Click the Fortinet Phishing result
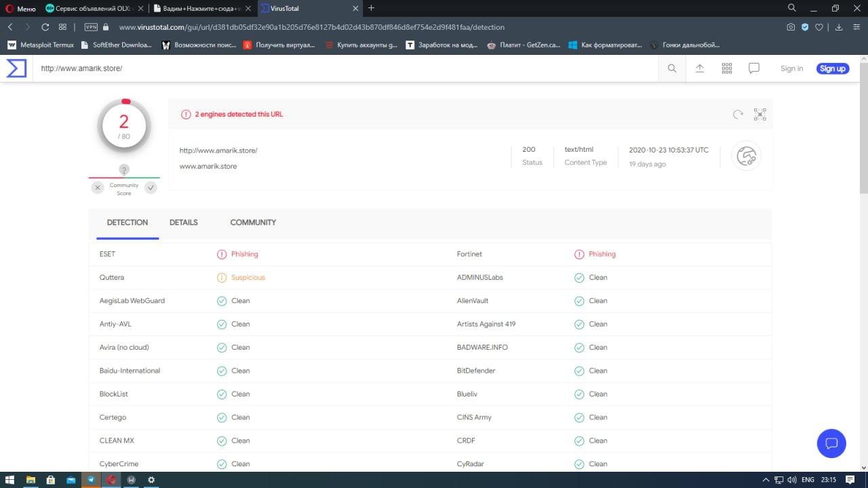 pyautogui.click(x=595, y=254)
